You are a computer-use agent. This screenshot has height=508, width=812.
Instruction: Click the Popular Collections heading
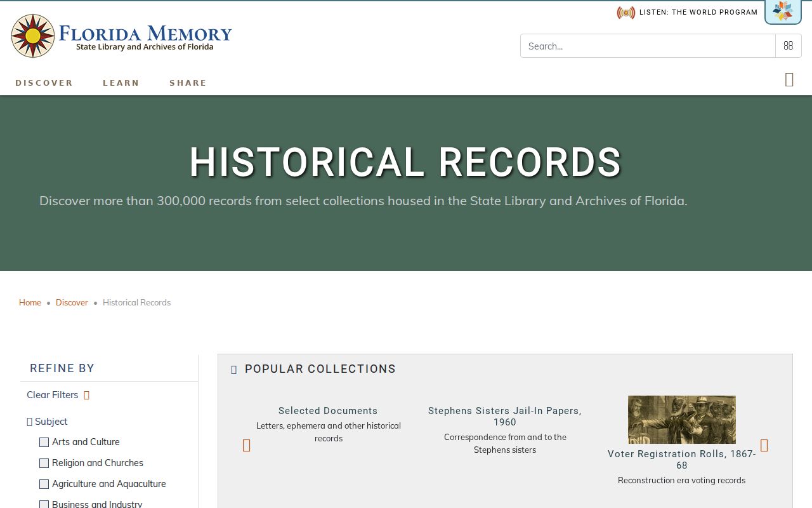pyautogui.click(x=320, y=369)
